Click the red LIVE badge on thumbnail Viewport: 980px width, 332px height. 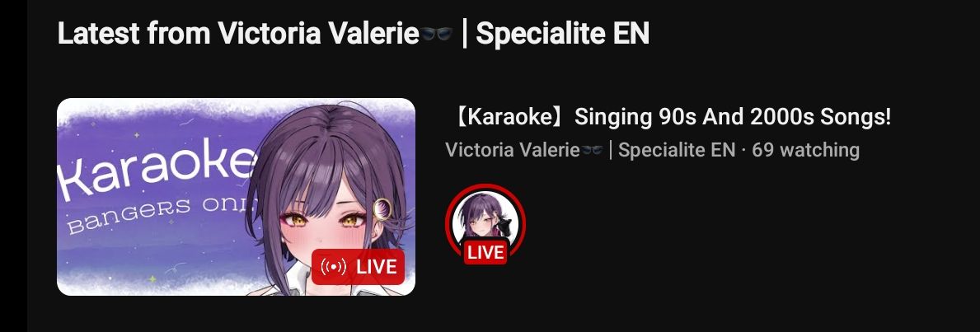pos(359,267)
